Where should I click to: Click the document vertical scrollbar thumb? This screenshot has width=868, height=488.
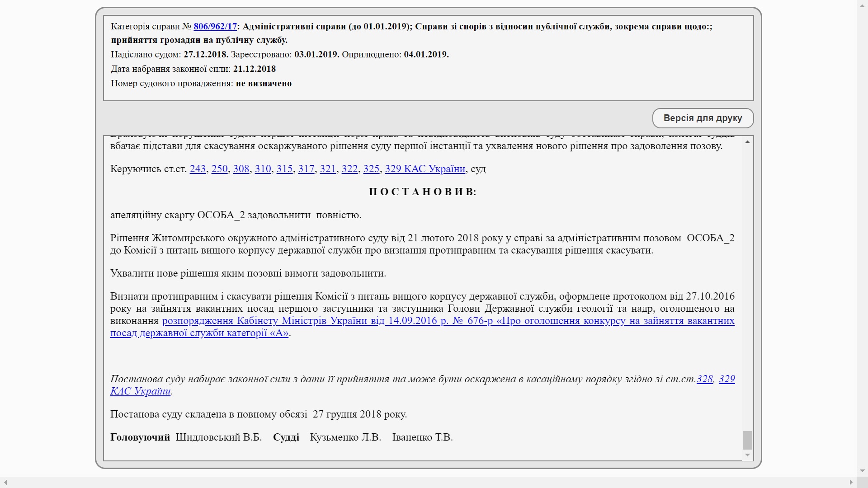[x=747, y=440]
